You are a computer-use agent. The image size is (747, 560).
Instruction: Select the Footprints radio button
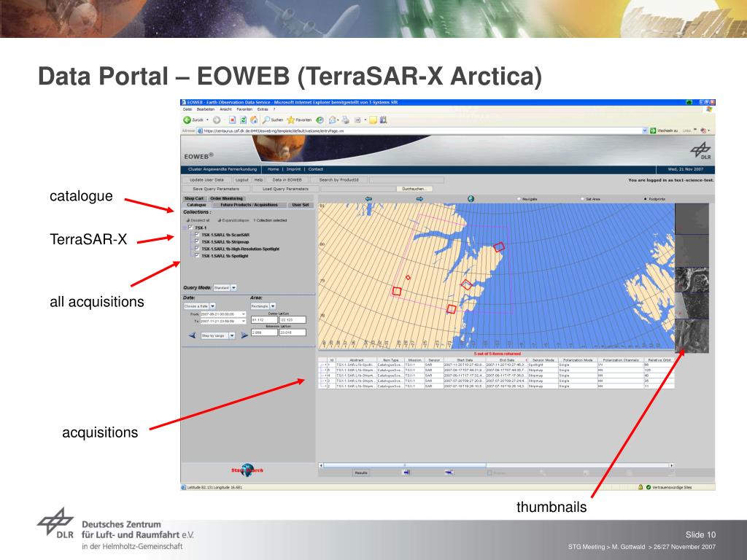click(x=646, y=199)
